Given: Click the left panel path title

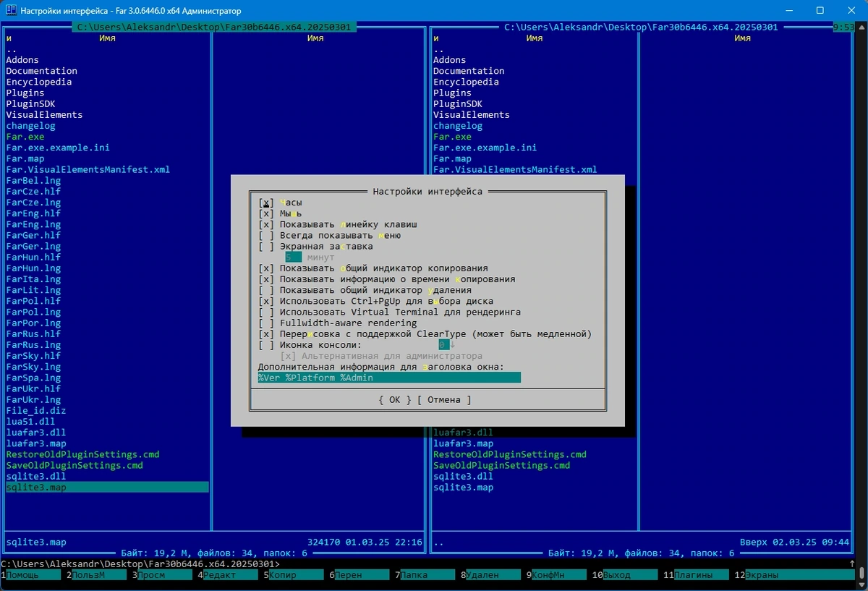Looking at the screenshot, I should tap(214, 27).
